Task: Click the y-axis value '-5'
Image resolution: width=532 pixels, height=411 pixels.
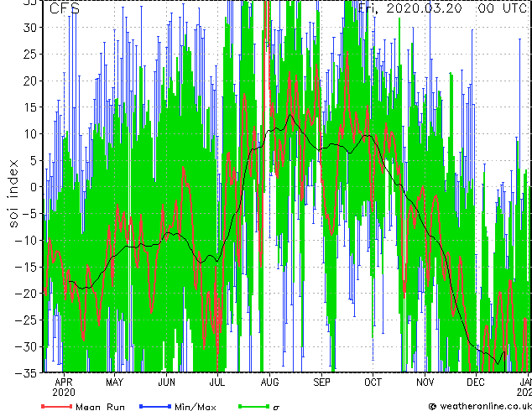Action: [29, 214]
